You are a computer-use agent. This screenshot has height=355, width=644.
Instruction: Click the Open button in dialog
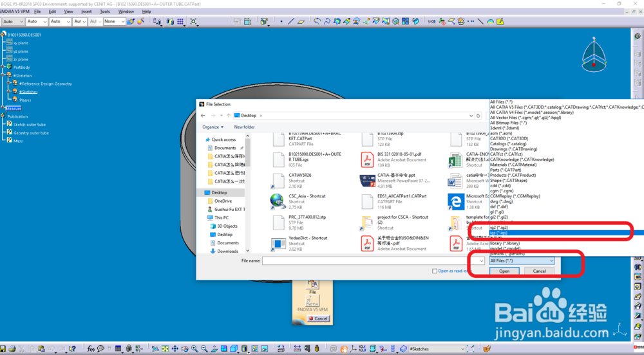504,271
